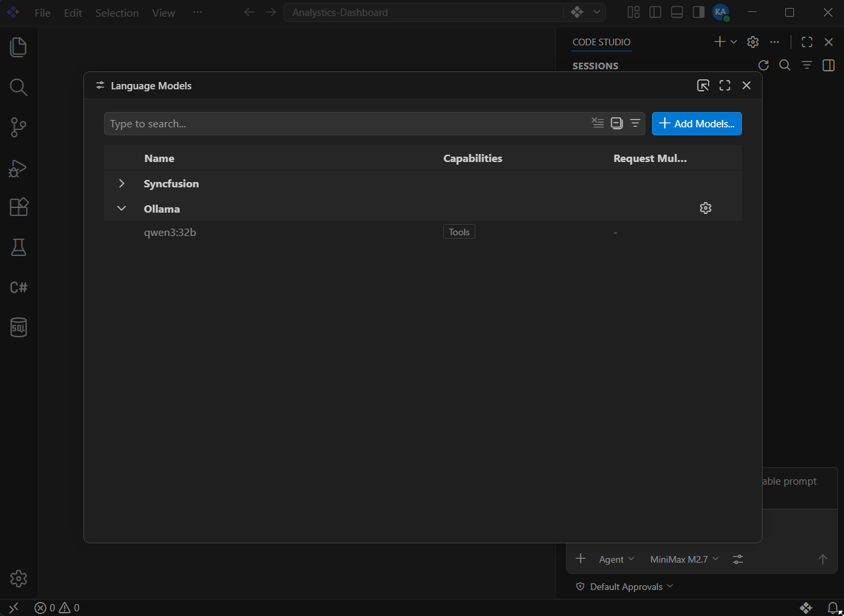The width and height of the screenshot is (844, 616).
Task: Open the Edit menu
Action: click(73, 13)
